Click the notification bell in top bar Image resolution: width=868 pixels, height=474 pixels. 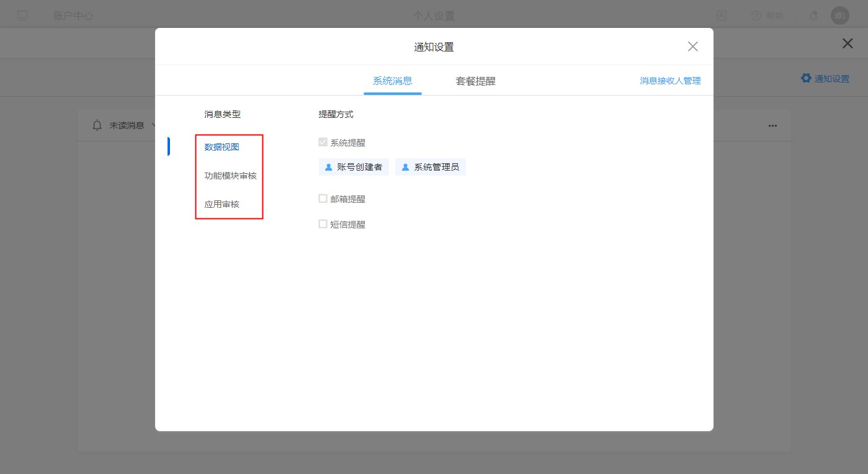813,16
